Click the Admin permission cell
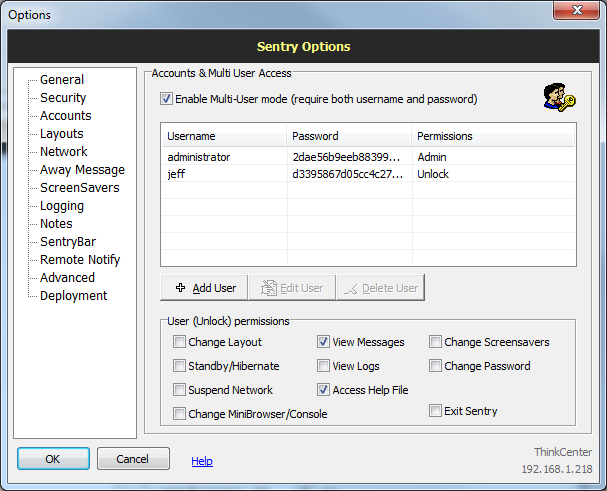Screen dimensions: 607x491 432,157
